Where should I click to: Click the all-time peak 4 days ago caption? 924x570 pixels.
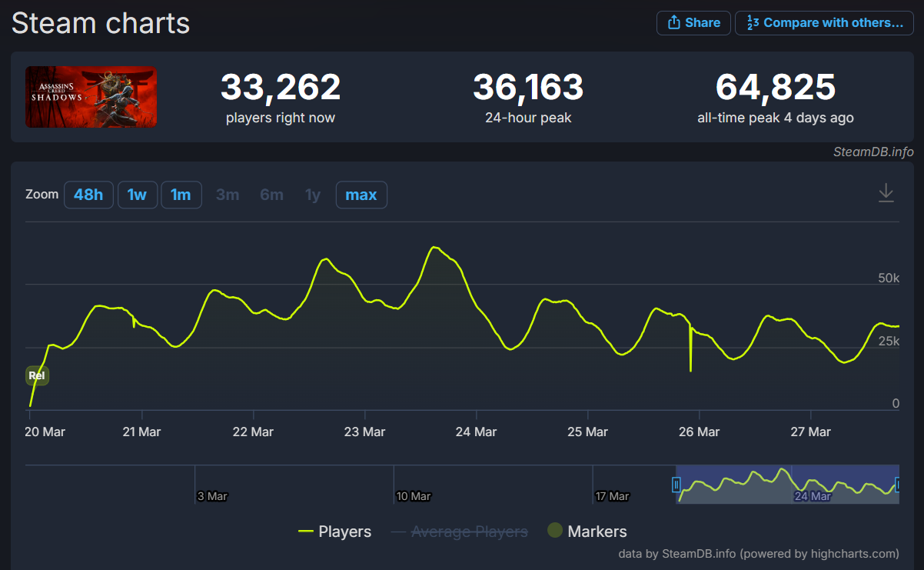tap(776, 118)
